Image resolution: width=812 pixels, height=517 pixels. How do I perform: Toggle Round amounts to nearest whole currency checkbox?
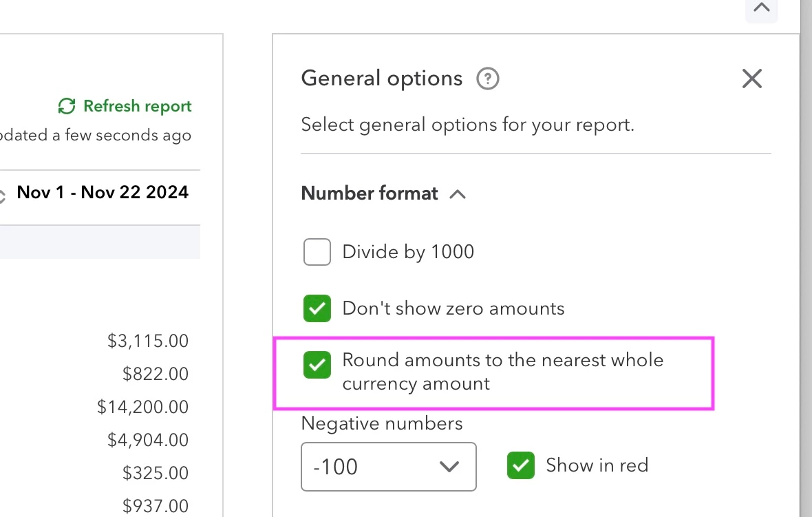pyautogui.click(x=317, y=365)
